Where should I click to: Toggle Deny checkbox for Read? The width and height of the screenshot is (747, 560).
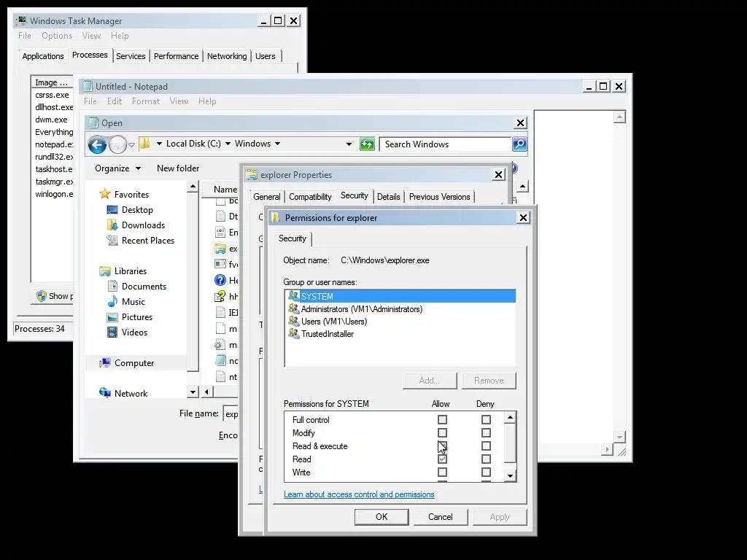click(486, 459)
